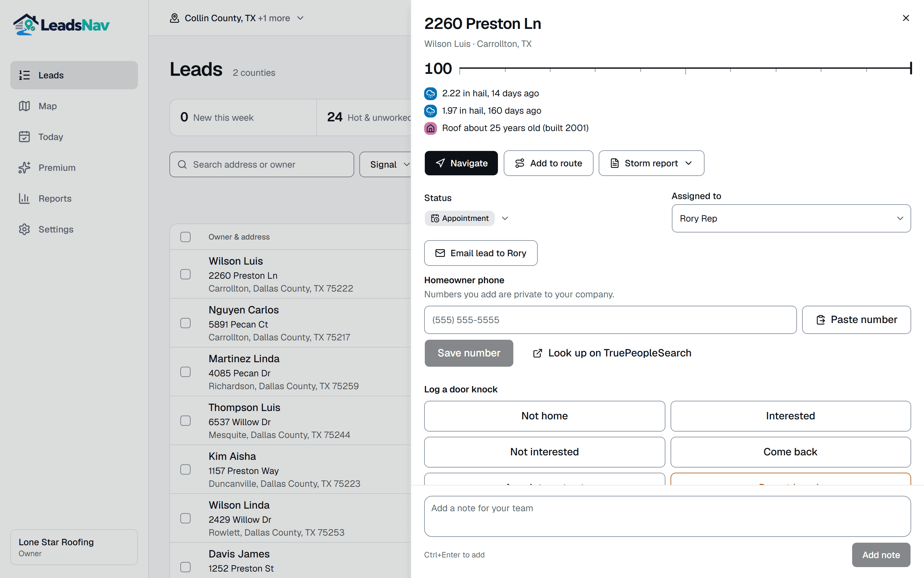The height and width of the screenshot is (578, 924).
Task: Open Look up on TruePeopleSearch link
Action: [612, 353]
